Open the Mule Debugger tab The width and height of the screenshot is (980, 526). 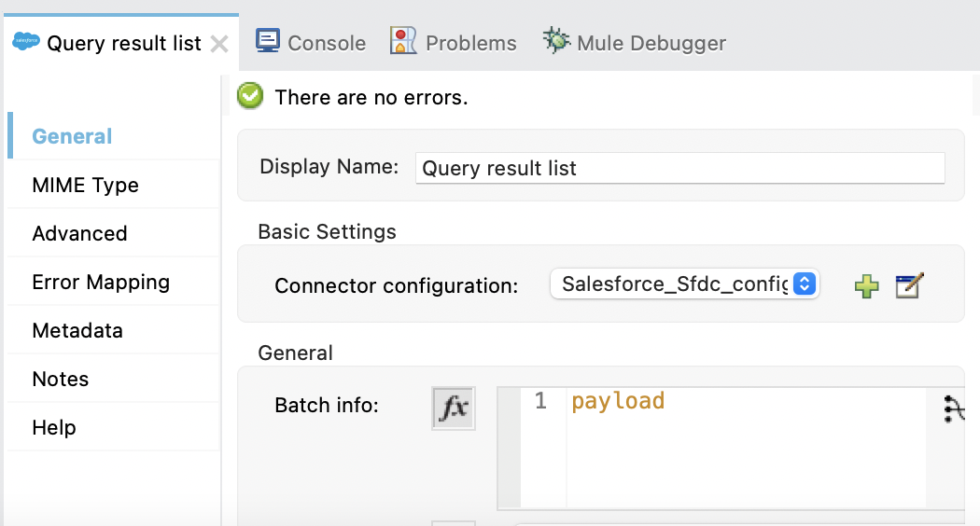coord(651,43)
